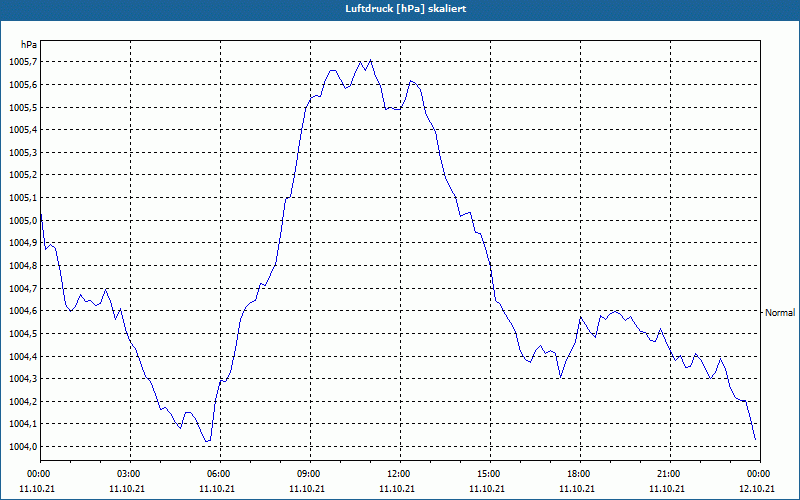
Task: Click the 'hPa' unit label
Action: [29, 44]
